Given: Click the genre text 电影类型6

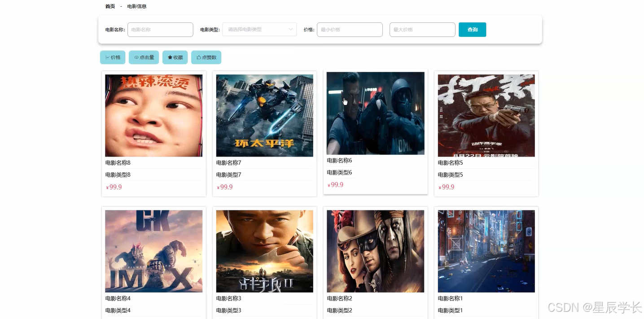Looking at the screenshot, I should tap(340, 173).
